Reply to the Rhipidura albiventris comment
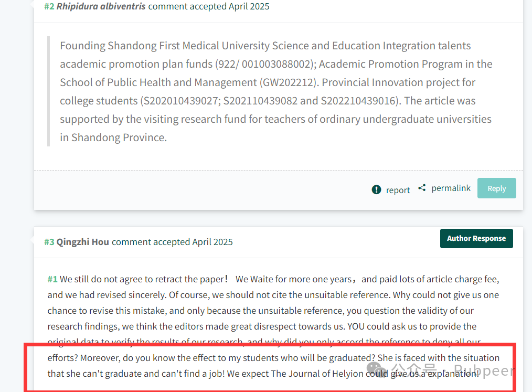 (x=497, y=188)
